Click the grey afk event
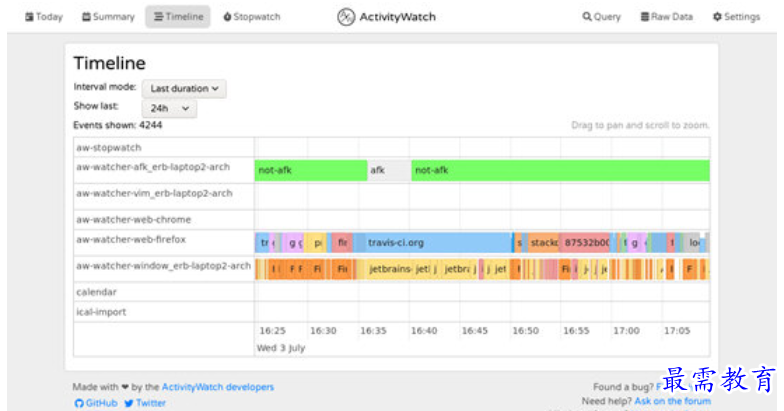784x411 pixels. (388, 170)
